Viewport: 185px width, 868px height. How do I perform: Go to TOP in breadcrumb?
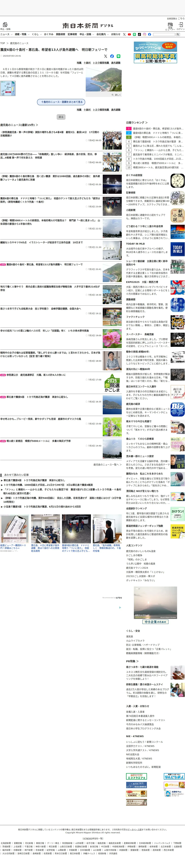click(3, 43)
